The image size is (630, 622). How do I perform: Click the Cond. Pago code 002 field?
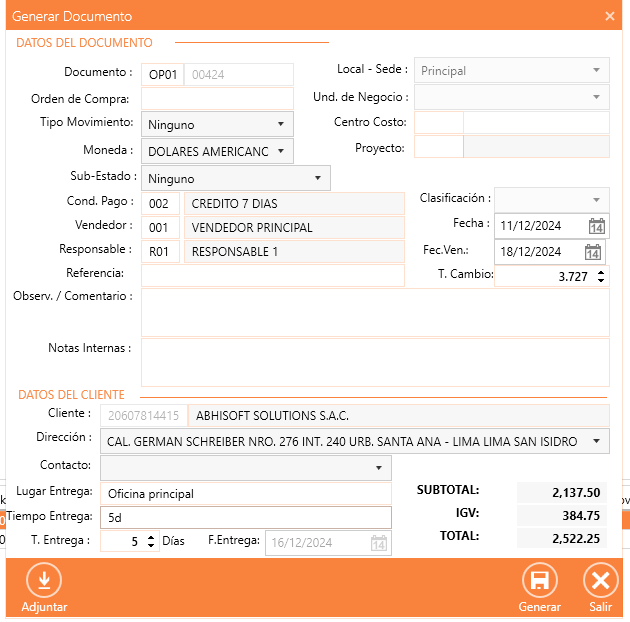(x=160, y=203)
